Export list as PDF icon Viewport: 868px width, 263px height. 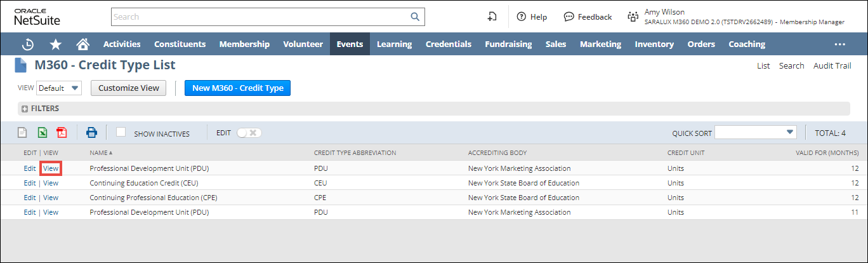coord(62,133)
